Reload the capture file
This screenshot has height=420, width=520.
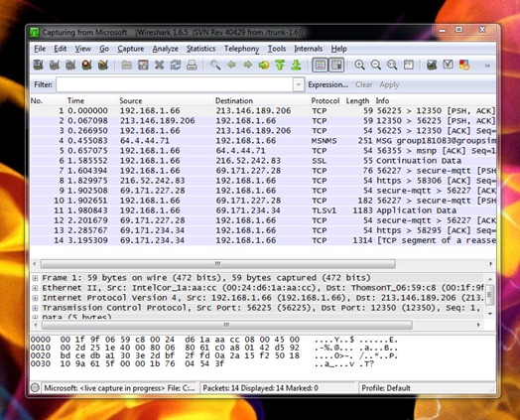pyautogui.click(x=176, y=65)
